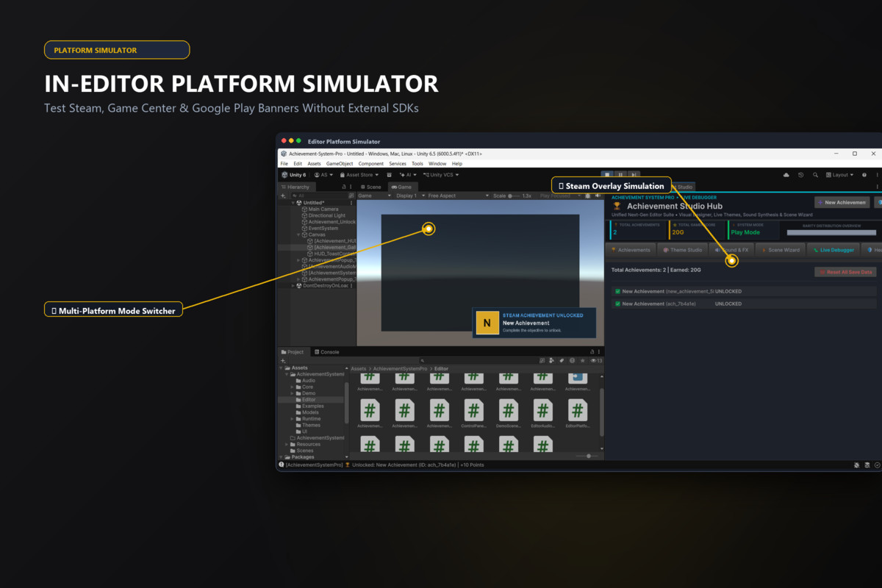Viewport: 882px width, 588px height.
Task: Click the toolbar search magnifier icon
Action: 814,175
